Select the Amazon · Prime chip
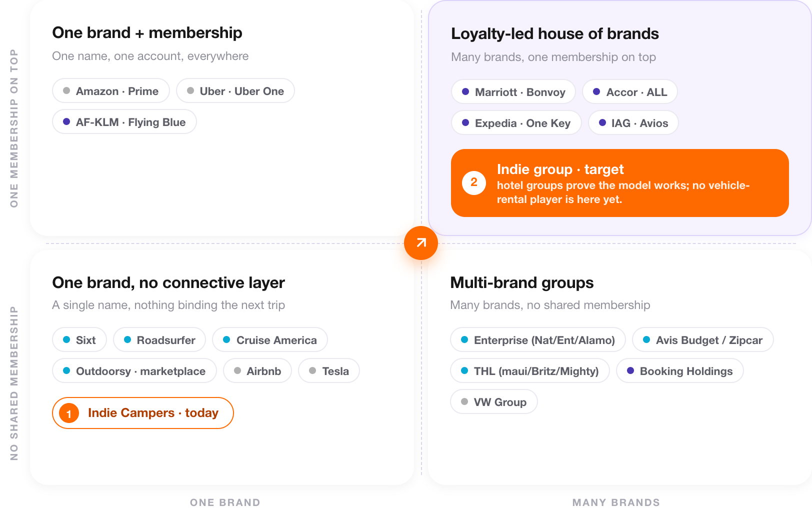 pos(111,91)
